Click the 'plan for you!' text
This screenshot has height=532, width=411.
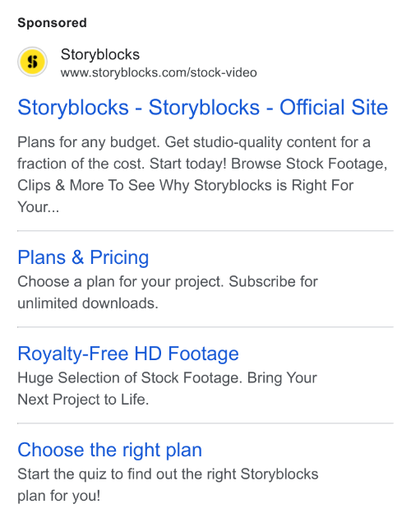coord(59,496)
